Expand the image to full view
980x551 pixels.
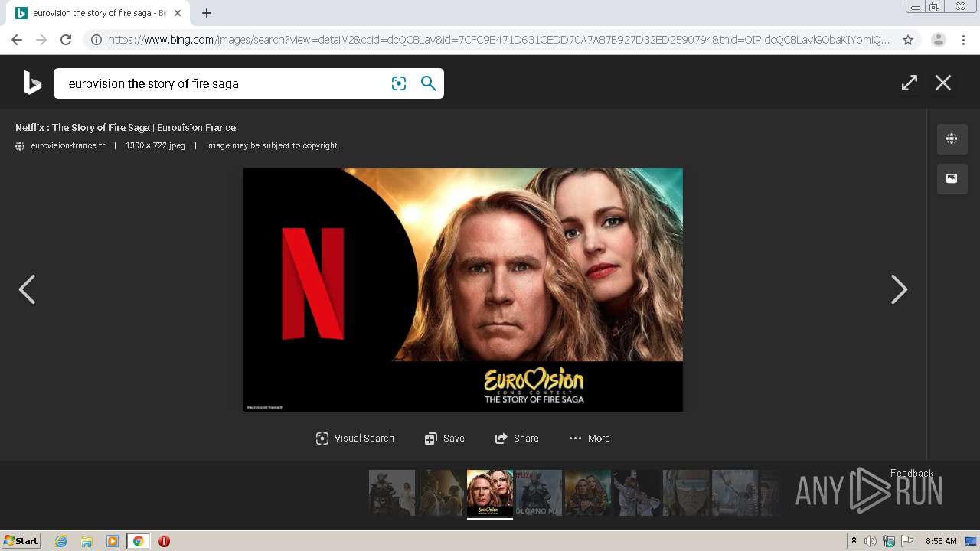(910, 83)
